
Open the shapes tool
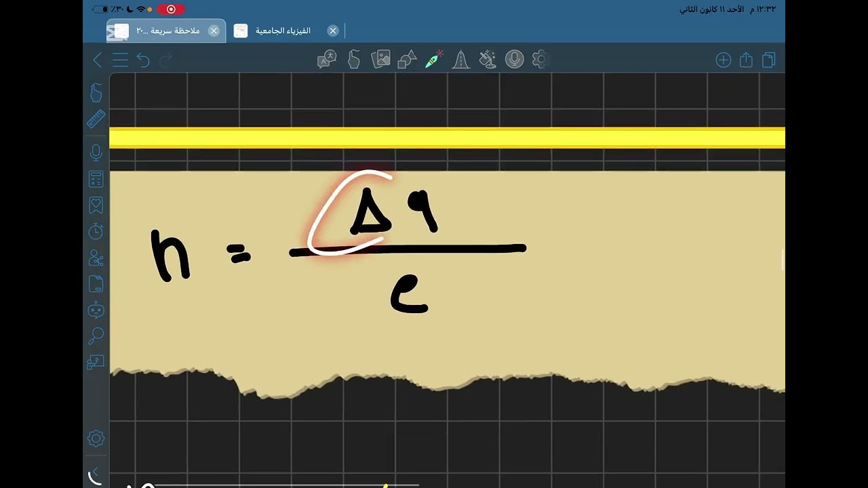point(407,60)
